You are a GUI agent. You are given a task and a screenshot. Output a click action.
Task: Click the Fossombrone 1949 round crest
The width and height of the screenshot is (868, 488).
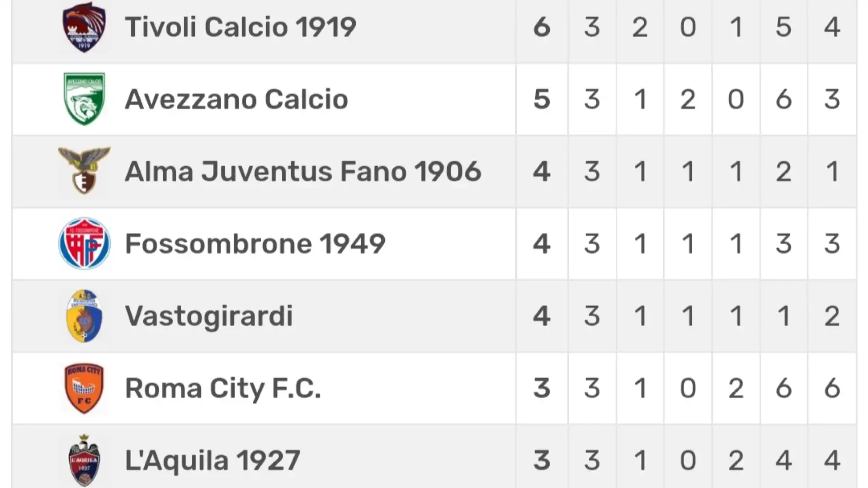pos(84,244)
